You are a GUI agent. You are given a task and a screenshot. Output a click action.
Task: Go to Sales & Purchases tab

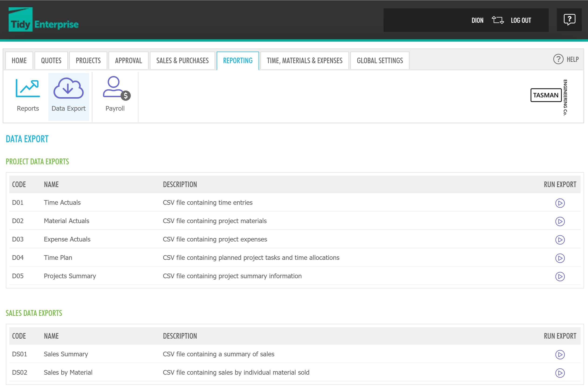(x=182, y=60)
